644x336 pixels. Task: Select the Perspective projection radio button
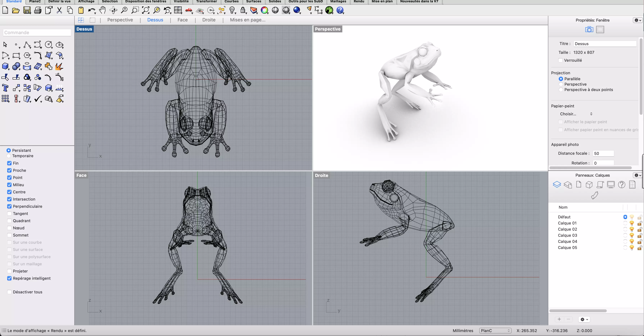(561, 84)
